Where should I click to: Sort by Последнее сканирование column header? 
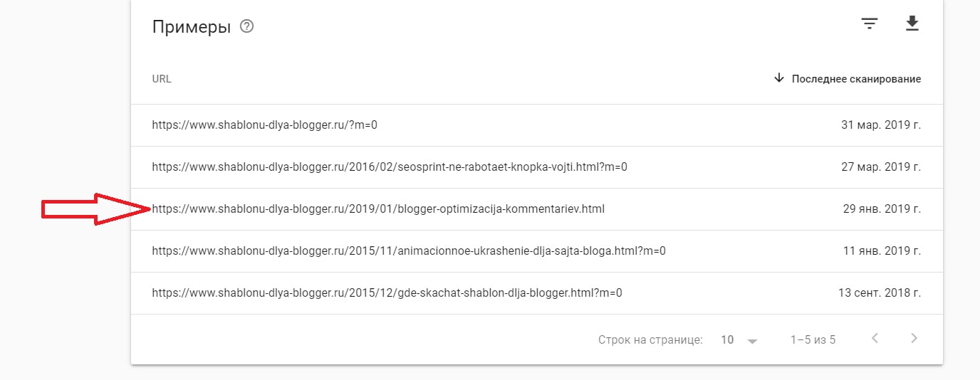point(856,79)
